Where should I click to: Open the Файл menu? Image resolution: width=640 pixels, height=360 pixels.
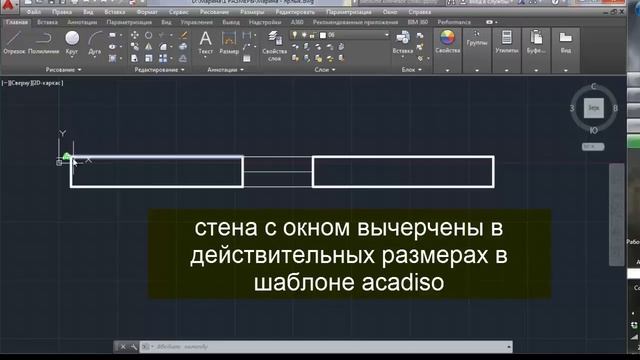33,12
